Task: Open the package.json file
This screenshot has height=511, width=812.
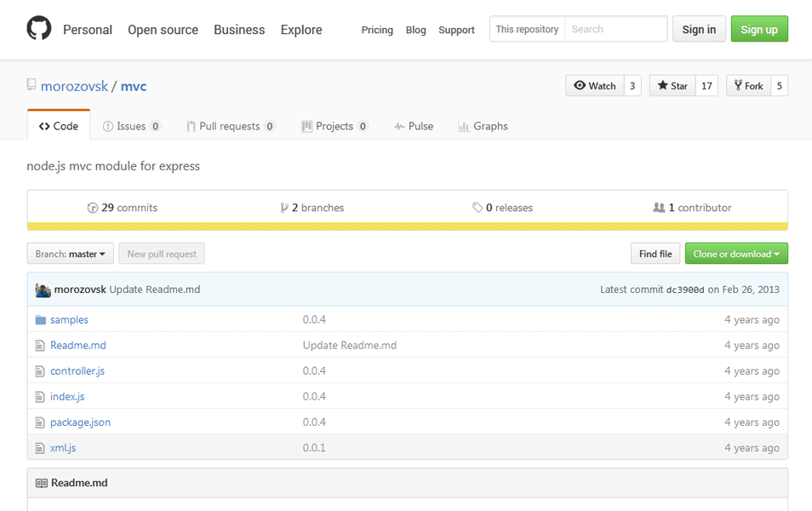Action: (80, 422)
